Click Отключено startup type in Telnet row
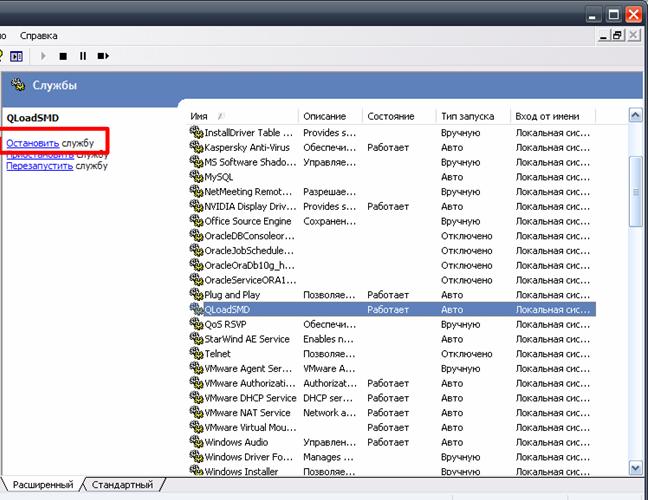649x500 pixels. 466,354
